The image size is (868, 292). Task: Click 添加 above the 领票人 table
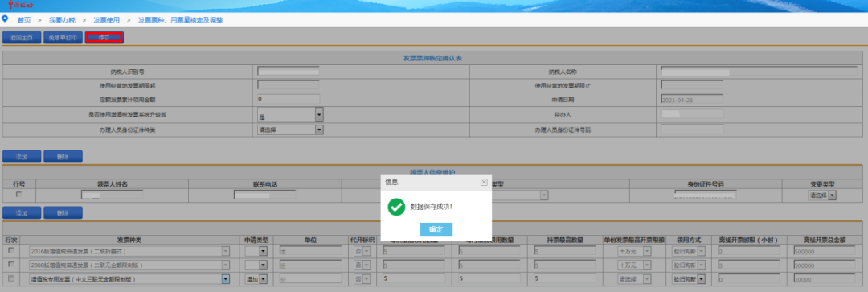tap(22, 156)
